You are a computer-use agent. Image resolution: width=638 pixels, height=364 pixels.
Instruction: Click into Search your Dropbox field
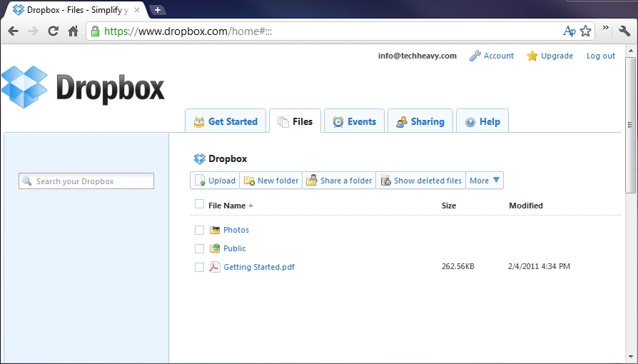point(86,181)
